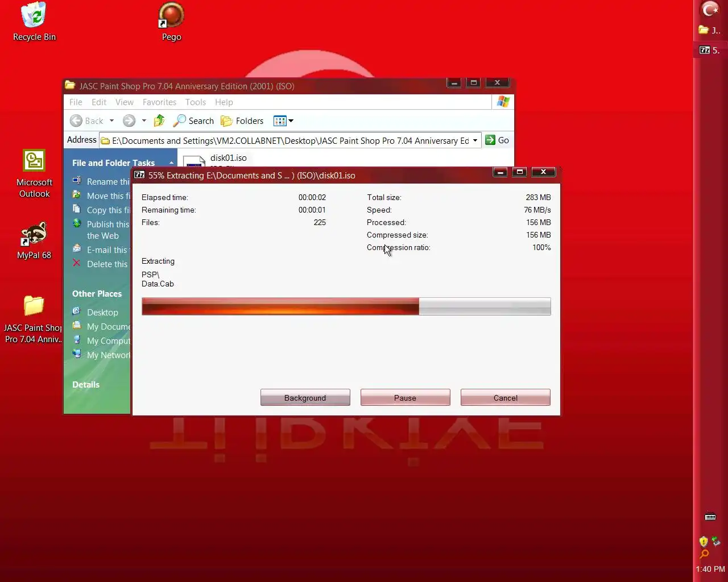Select JASC Paint Shop Pro desktop folder
Viewport: 728px width, 582px height.
(x=34, y=319)
